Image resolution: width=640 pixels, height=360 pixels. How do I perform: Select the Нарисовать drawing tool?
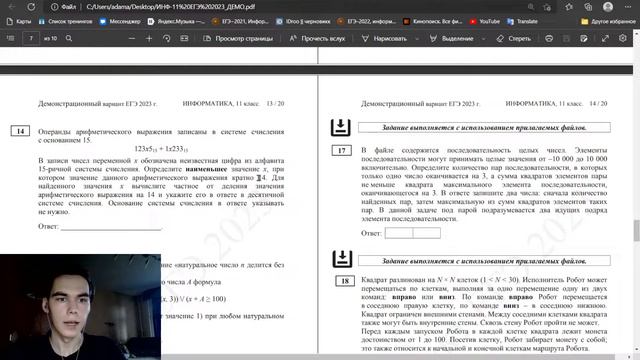[384, 38]
